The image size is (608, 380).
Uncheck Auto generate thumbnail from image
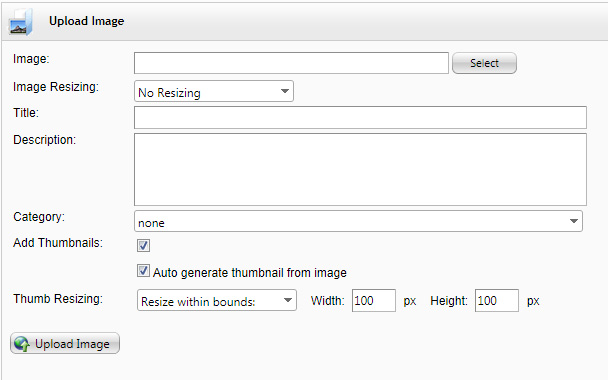pos(143,271)
